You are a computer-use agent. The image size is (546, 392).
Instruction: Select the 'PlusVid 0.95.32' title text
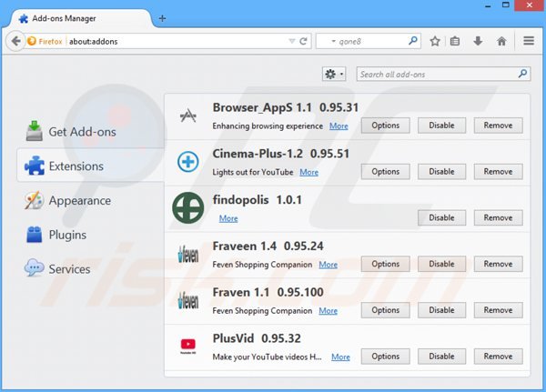tap(257, 338)
